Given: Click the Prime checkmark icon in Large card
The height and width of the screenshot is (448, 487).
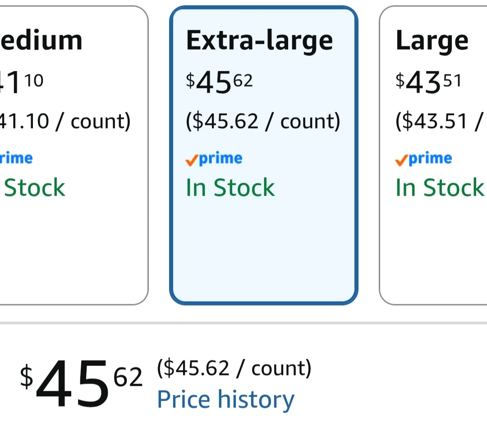Looking at the screenshot, I should (x=401, y=160).
